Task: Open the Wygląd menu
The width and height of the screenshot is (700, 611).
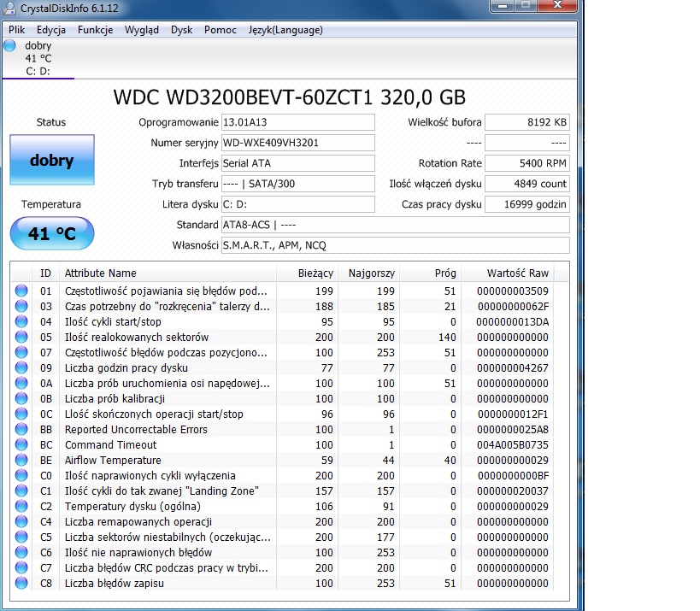Action: (x=142, y=30)
